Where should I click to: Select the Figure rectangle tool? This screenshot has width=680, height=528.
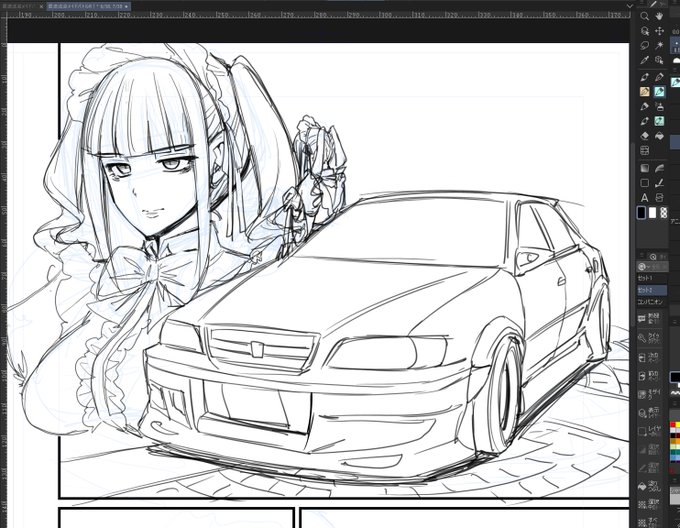(x=644, y=183)
